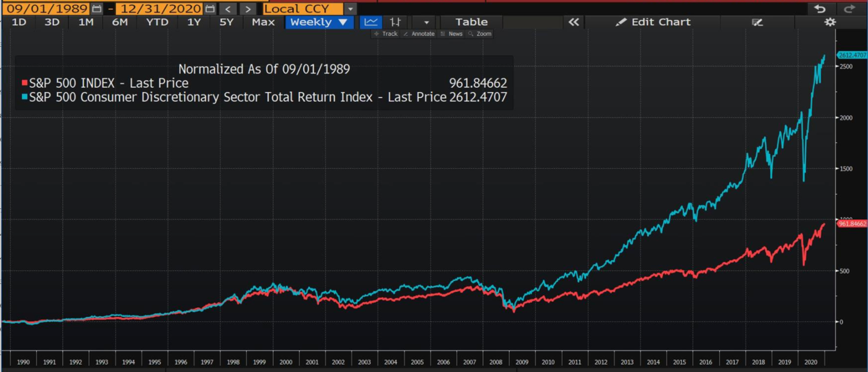Click the Consumer Discretionary Sector Total Return legend label
Screen dimensions: 868x372
coord(238,97)
